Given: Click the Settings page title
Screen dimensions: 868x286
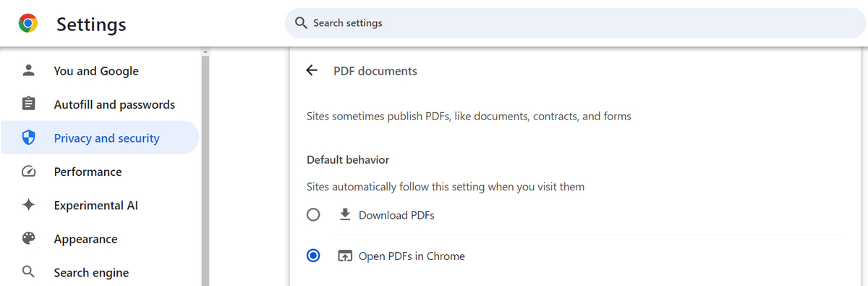Looking at the screenshot, I should coord(91,24).
